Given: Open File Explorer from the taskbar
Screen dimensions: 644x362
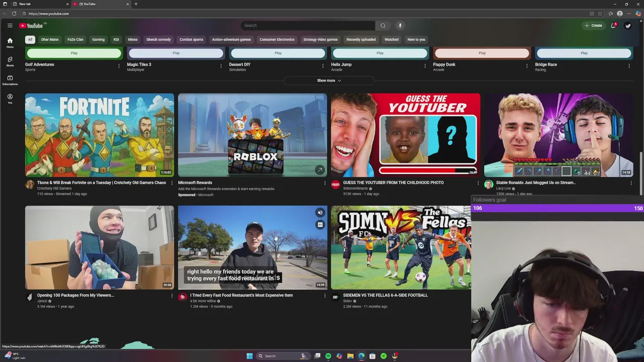Looking at the screenshot, I should [350, 356].
